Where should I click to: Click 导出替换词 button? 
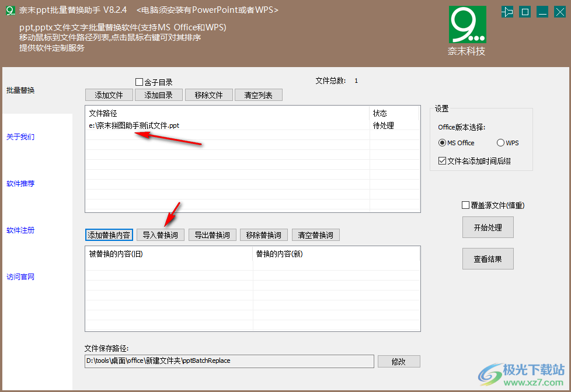213,235
